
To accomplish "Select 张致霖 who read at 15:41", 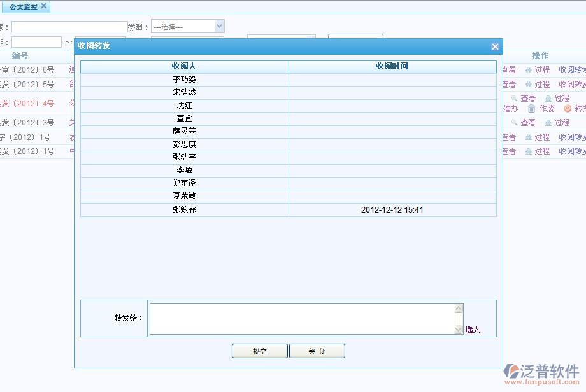I will point(183,208).
